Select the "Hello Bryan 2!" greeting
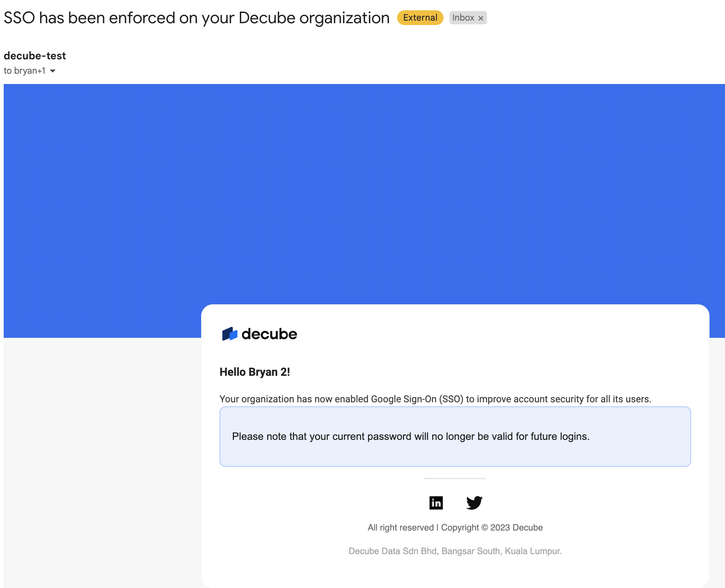 [255, 372]
